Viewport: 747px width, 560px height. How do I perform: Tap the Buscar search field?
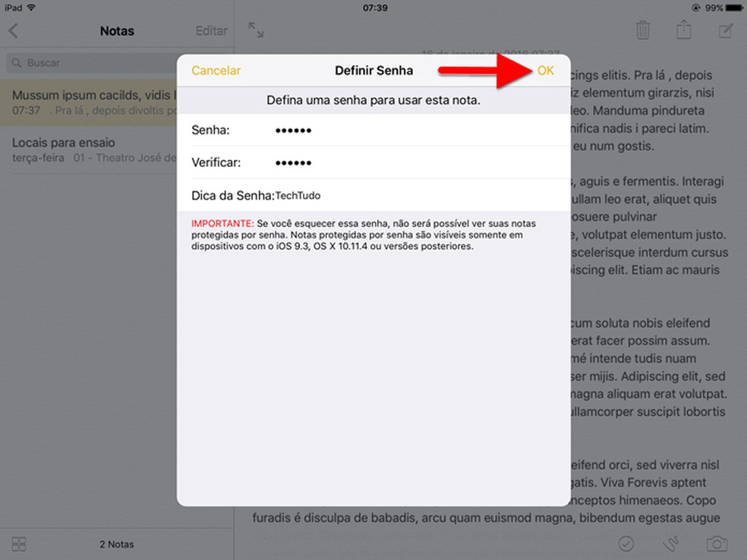[93, 63]
